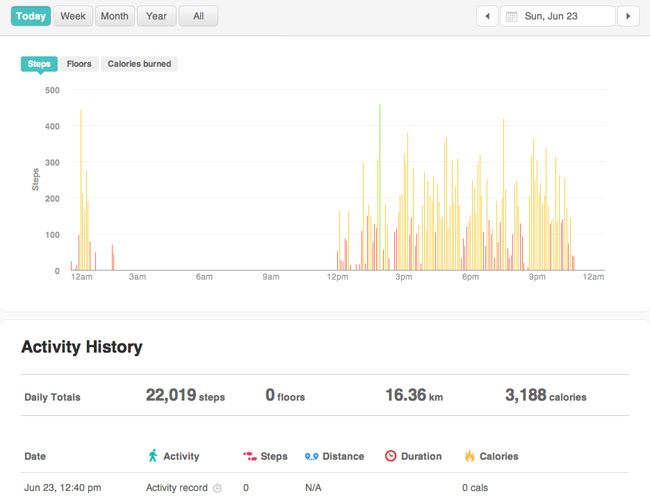Select the Today view button

tap(31, 16)
